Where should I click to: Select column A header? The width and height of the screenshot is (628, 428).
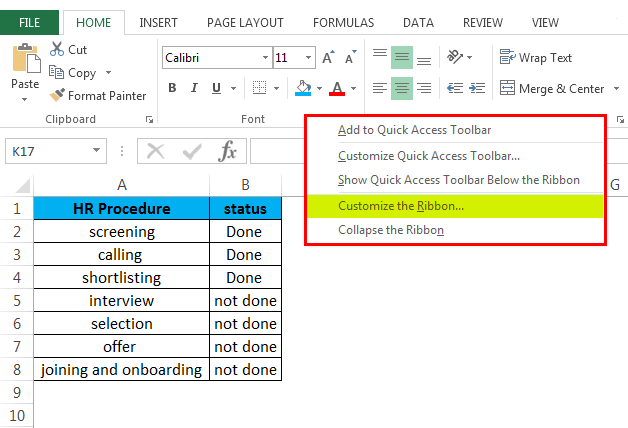(x=122, y=185)
